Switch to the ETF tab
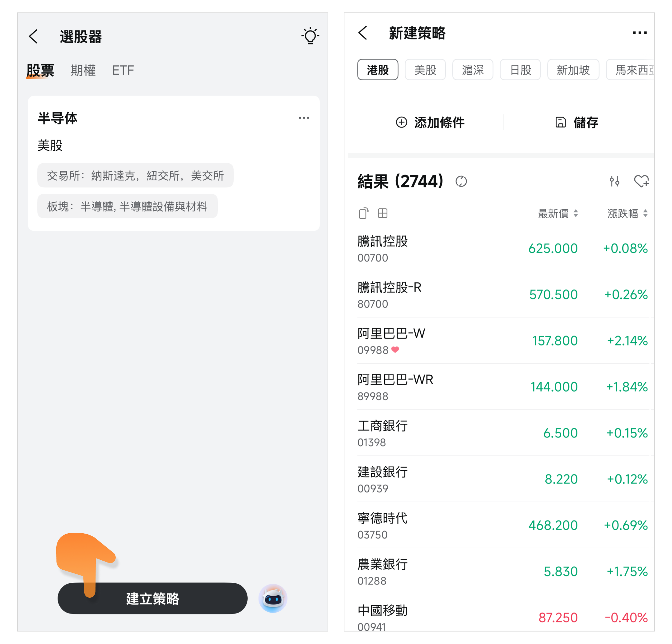Viewport: 672px width, 644px height. click(123, 70)
